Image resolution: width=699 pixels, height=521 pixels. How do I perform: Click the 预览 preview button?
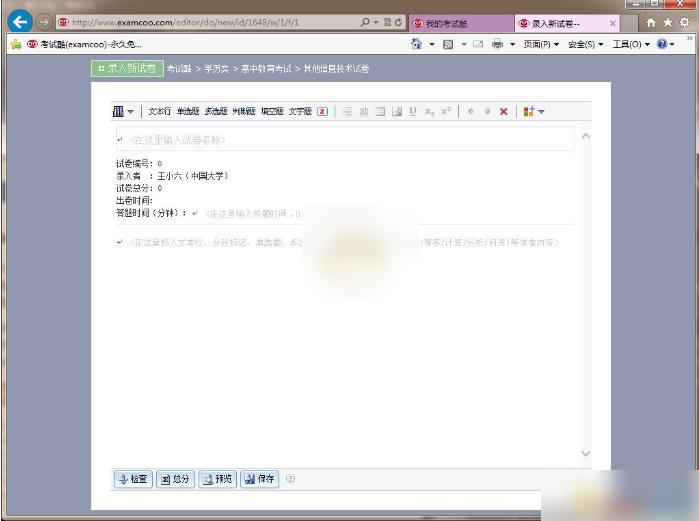218,479
